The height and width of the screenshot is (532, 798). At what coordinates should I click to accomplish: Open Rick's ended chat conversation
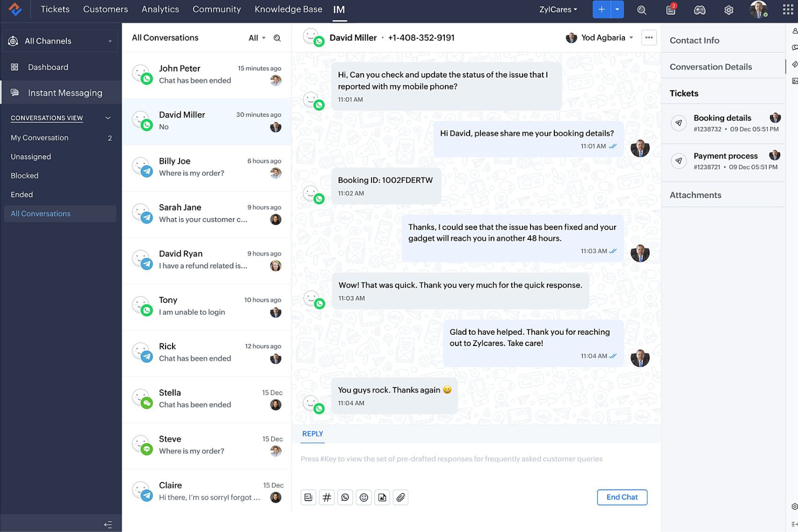tap(207, 353)
